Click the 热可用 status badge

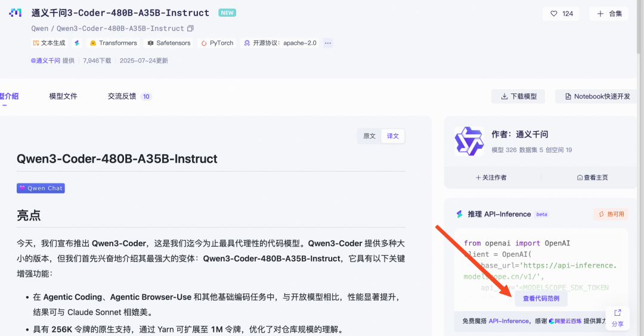coord(611,214)
